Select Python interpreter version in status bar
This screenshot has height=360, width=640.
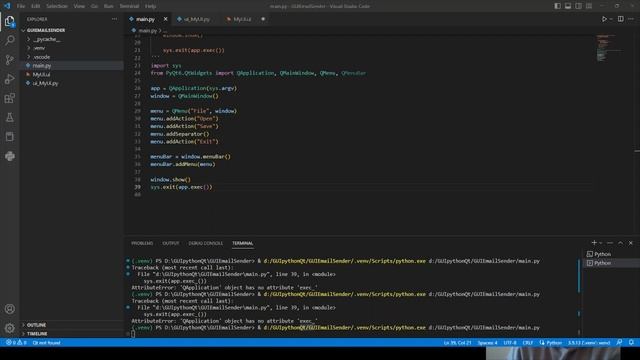589,342
